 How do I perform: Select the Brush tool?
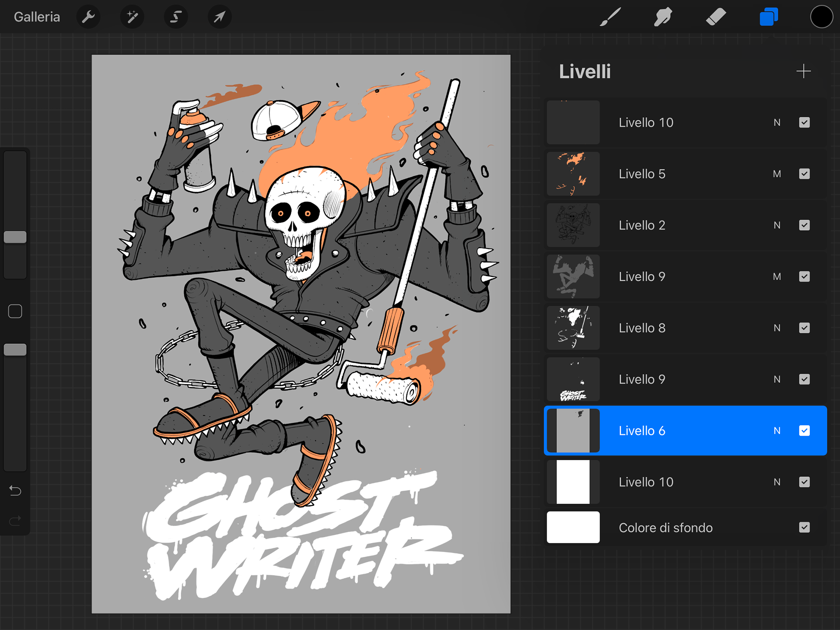click(x=610, y=17)
